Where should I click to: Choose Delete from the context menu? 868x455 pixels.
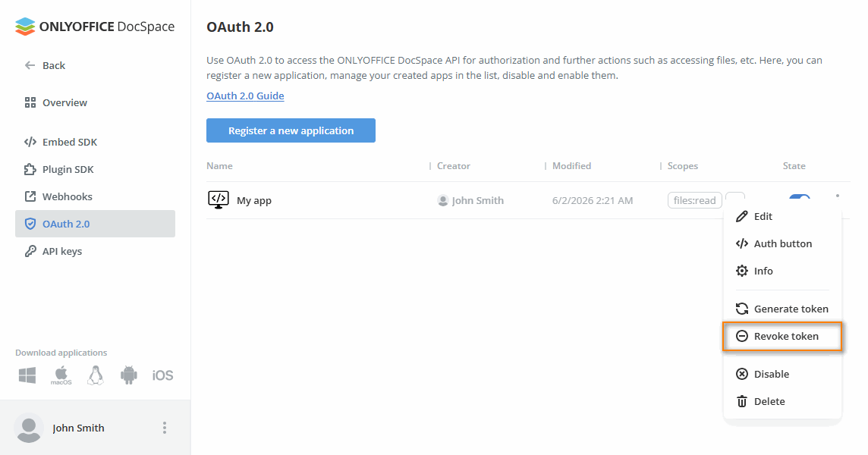pos(782,401)
